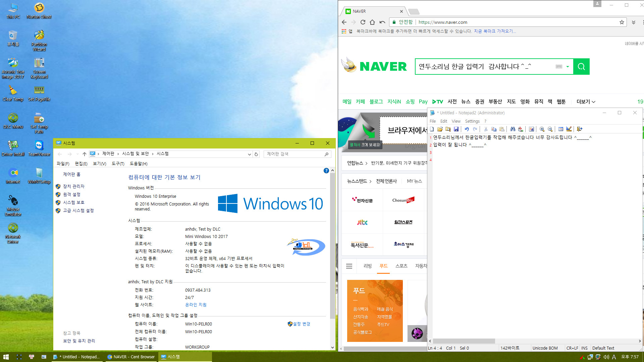Go to browser home page icon
This screenshot has height=362, width=644.
tap(372, 22)
